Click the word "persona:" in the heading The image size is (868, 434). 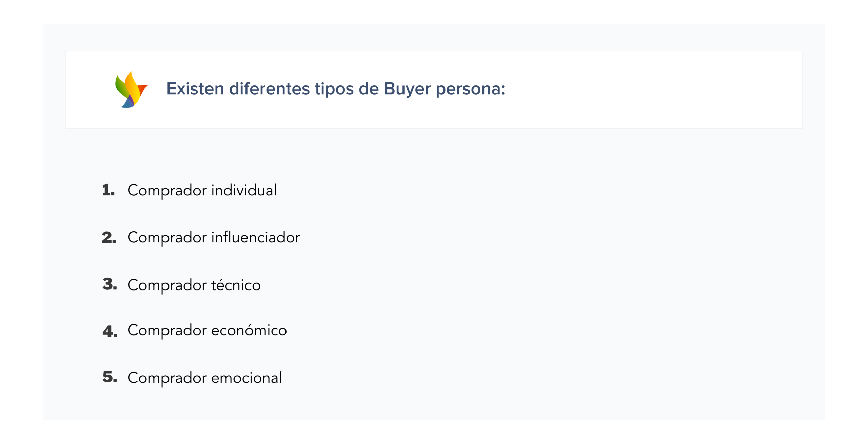[470, 90]
